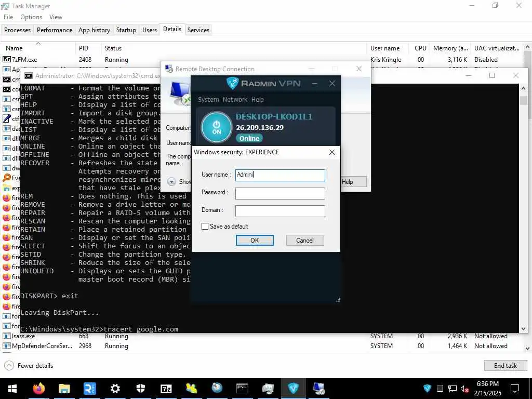The height and width of the screenshot is (399, 532).
Task: Click Radmin VPN tray icon
Action: point(427,389)
